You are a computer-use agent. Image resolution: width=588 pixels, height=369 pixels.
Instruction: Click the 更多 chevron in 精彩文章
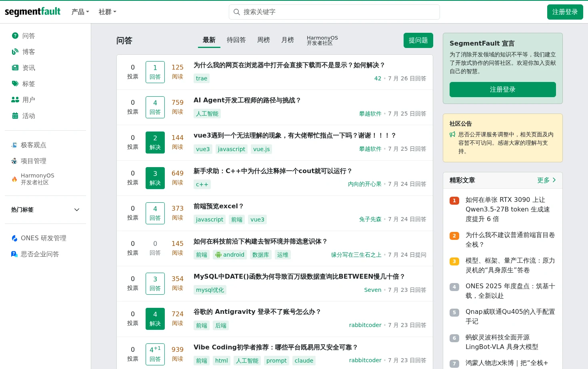[x=554, y=180]
